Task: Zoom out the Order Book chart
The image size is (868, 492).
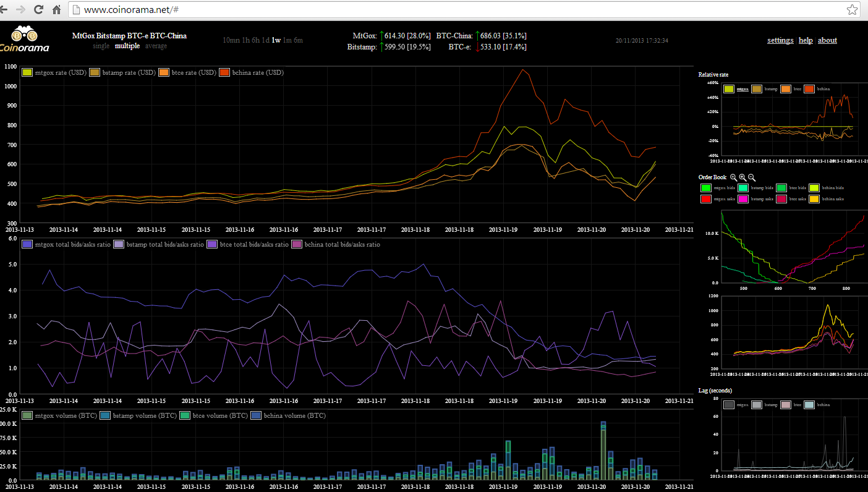Action: [x=752, y=177]
